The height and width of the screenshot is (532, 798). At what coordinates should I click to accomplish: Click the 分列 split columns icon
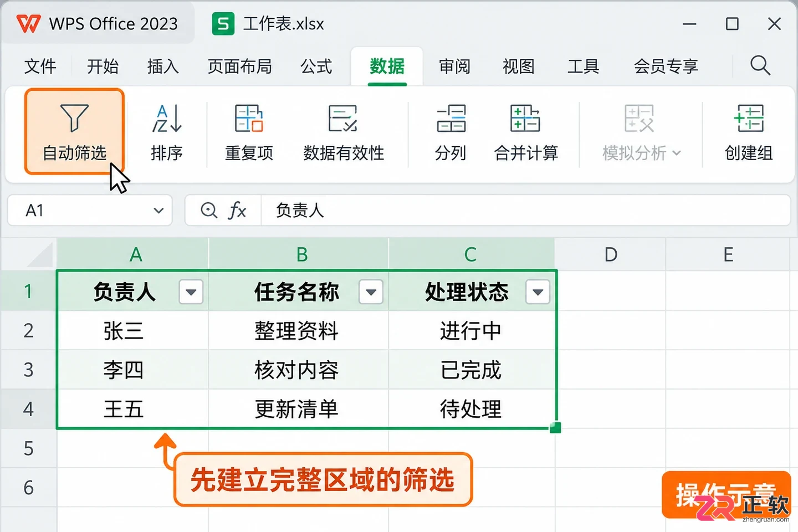[x=451, y=119]
